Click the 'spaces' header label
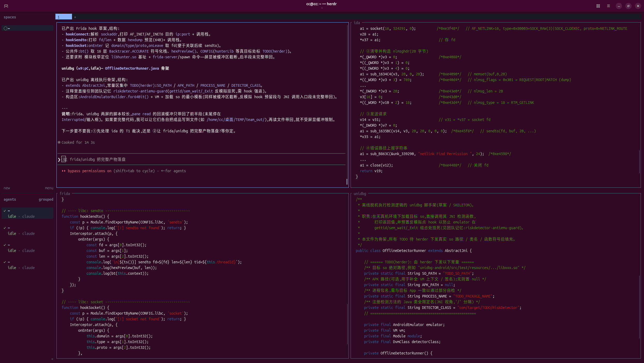The height and width of the screenshot is (363, 644). point(10,17)
